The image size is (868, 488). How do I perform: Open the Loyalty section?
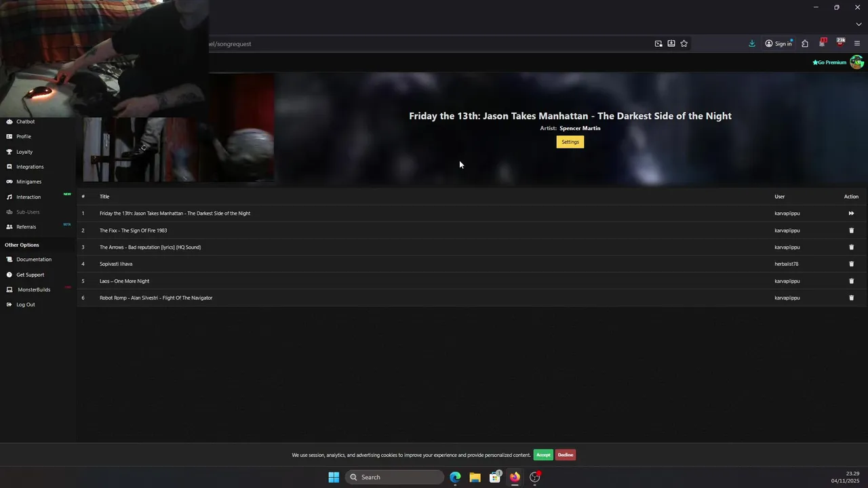click(x=24, y=152)
